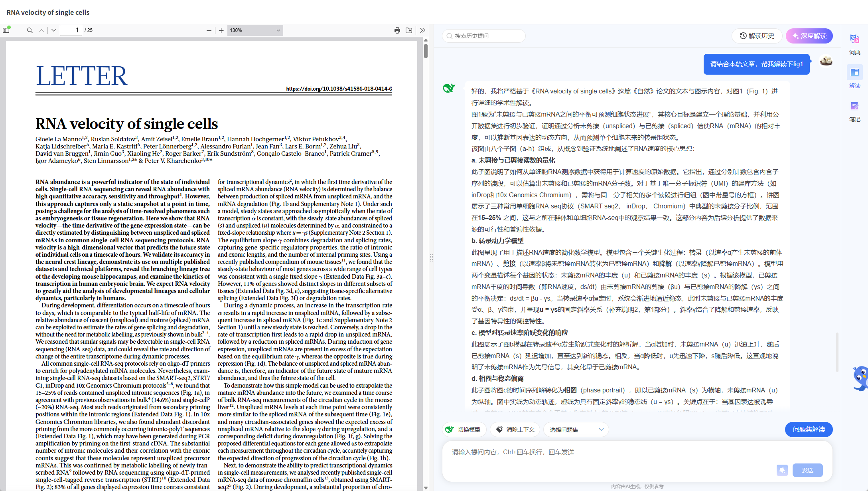The width and height of the screenshot is (868, 491).
Task: Expand the 选择问题集 dropdown
Action: coord(576,430)
